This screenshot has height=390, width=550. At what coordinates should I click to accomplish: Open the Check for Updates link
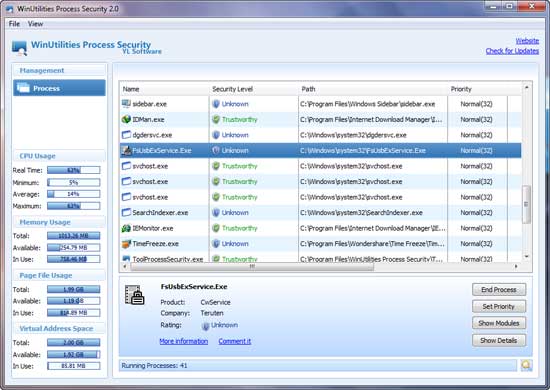[x=512, y=51]
